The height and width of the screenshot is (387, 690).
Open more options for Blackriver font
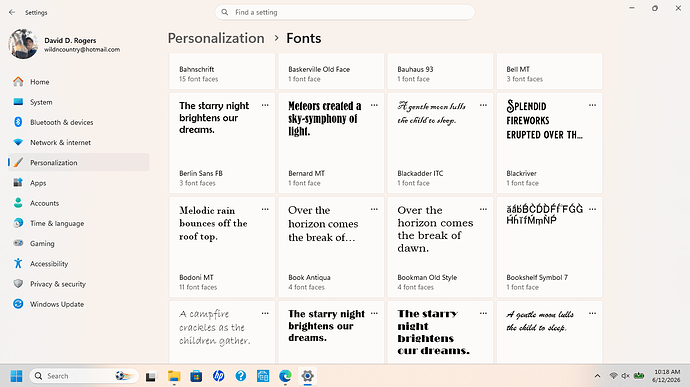tap(592, 105)
